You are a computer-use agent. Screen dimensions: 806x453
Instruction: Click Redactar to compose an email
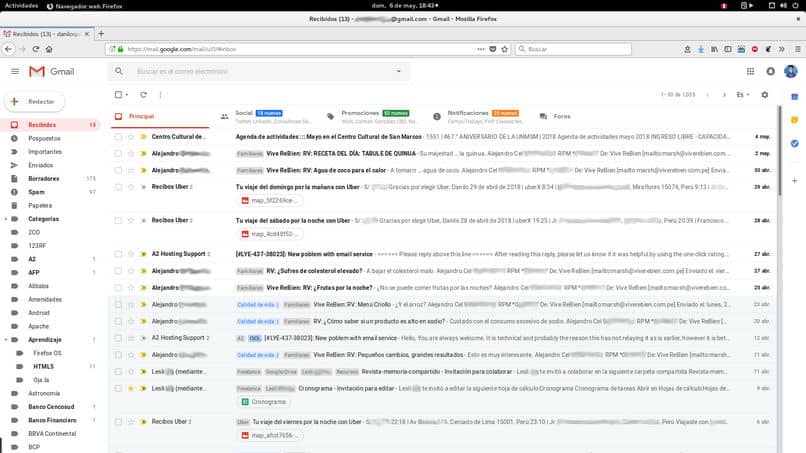click(x=35, y=102)
